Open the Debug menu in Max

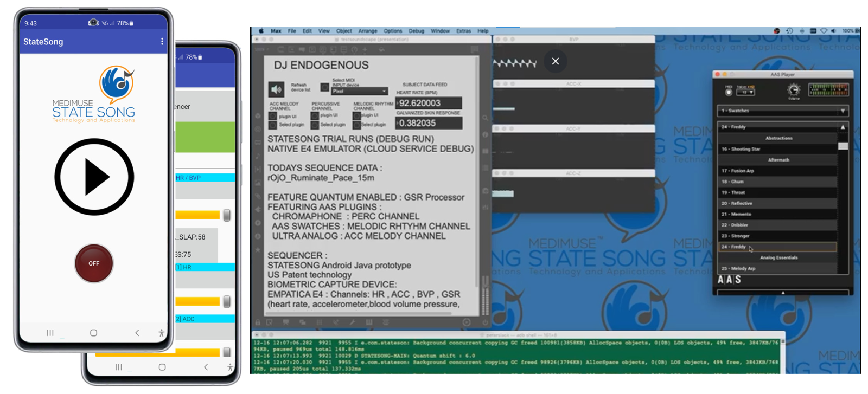[416, 31]
